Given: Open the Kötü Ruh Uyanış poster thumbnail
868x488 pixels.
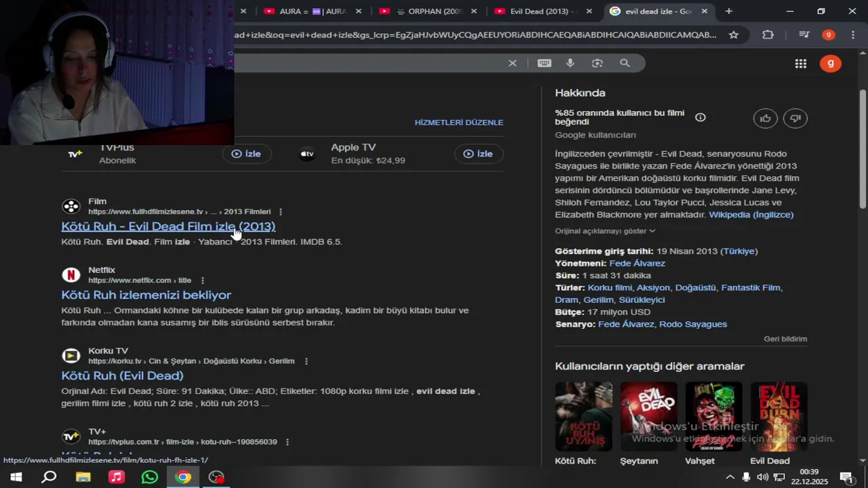Looking at the screenshot, I should coord(583,416).
